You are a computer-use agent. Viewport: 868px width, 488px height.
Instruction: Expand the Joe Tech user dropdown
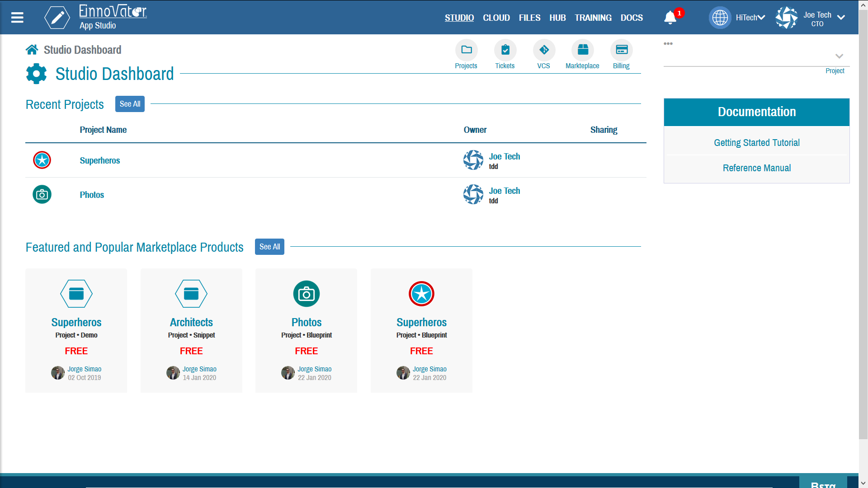841,18
